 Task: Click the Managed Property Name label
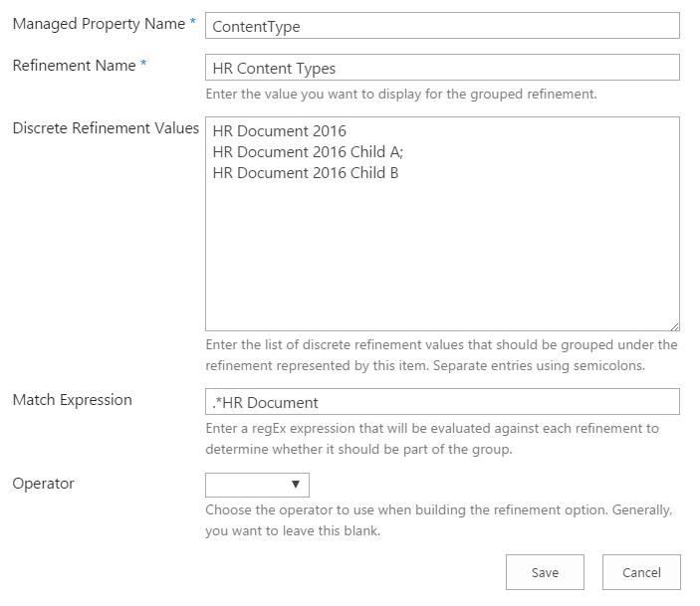[99, 23]
